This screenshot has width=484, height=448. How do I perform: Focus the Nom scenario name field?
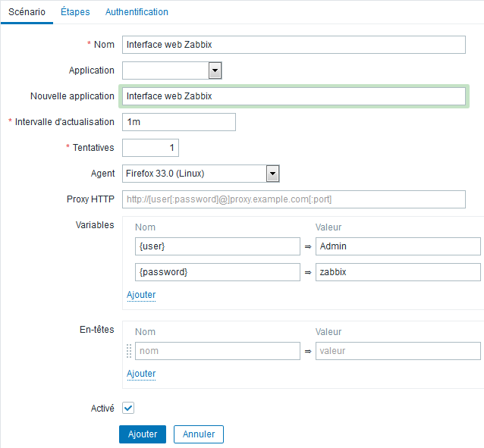pyautogui.click(x=294, y=45)
